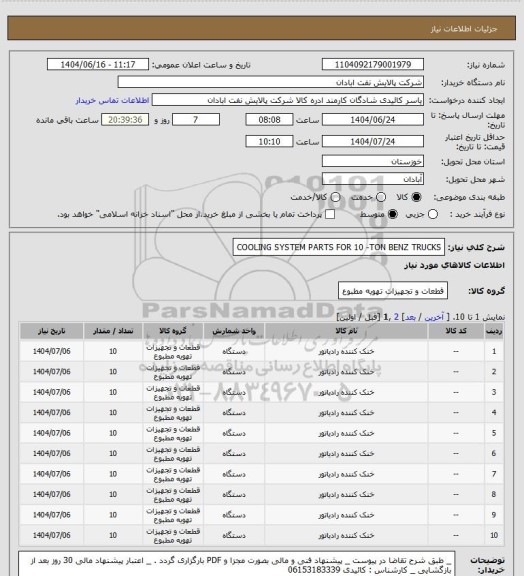524x576 pixels.
Task: Click the request creator field یاسر کالیدی
Action: [287, 100]
